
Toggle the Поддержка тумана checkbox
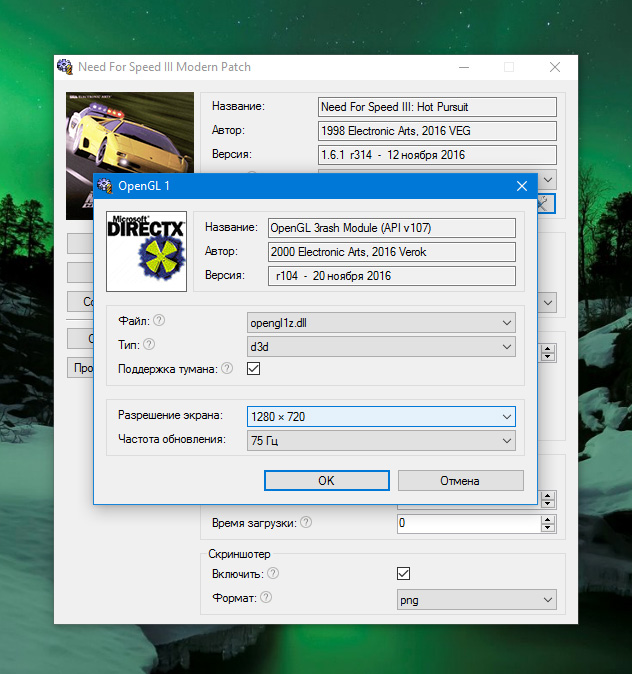tap(254, 368)
